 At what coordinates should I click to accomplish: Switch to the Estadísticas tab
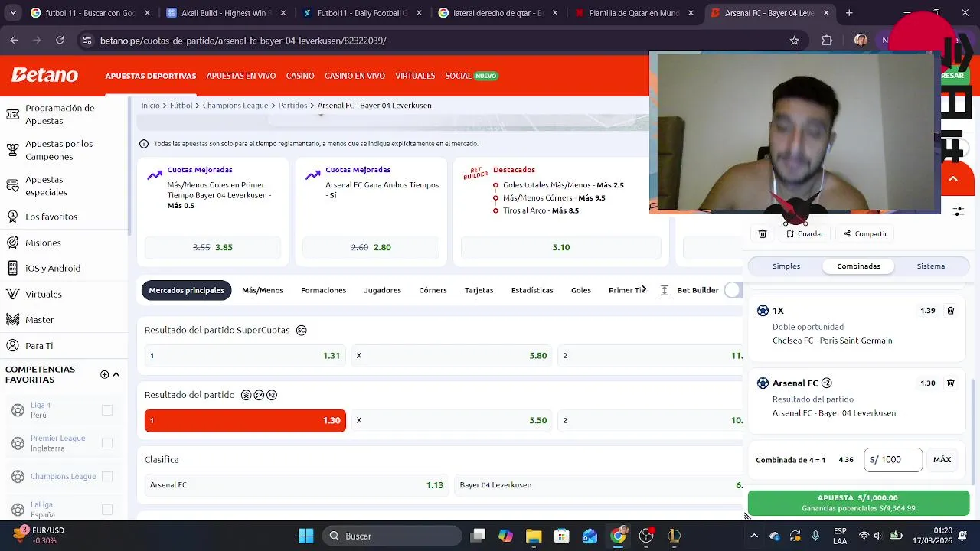tap(532, 290)
